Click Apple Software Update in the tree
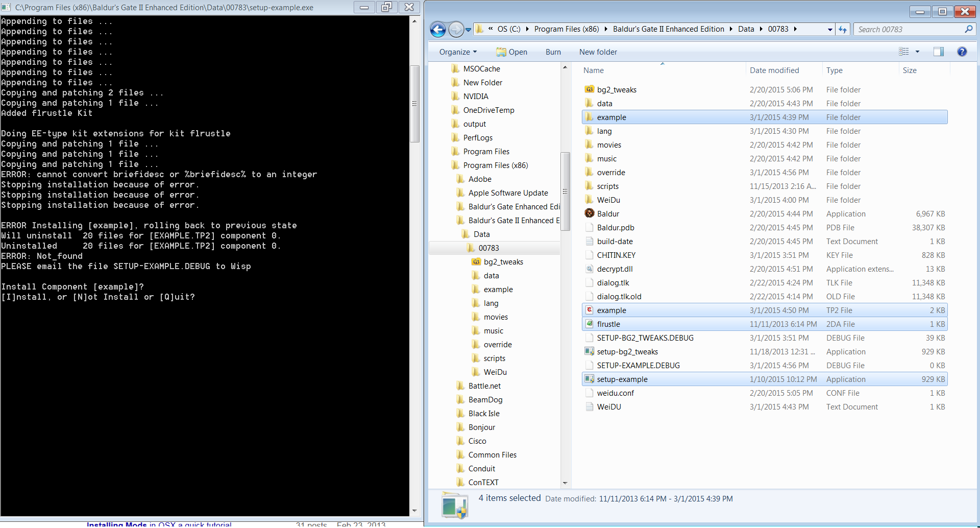Image resolution: width=980 pixels, height=528 pixels. click(508, 193)
